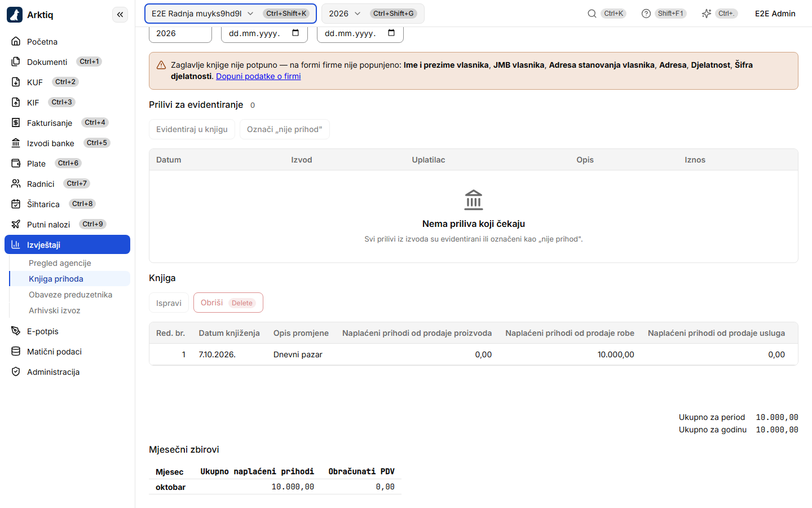Open Obaveze preduzetnika submenu item

[70, 295]
